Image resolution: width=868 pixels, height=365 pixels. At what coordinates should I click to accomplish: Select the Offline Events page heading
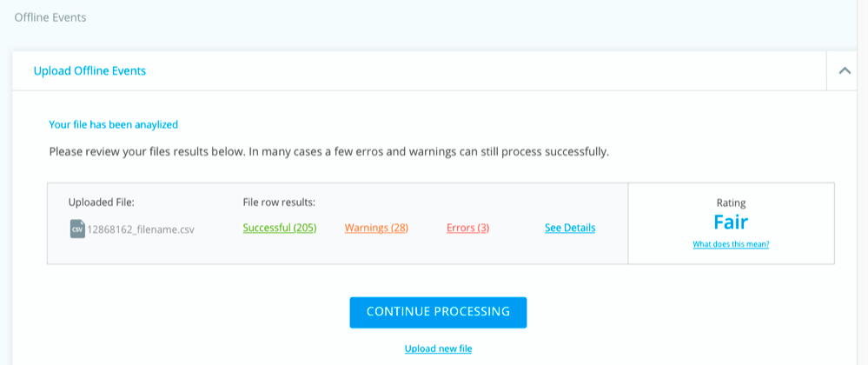[50, 17]
